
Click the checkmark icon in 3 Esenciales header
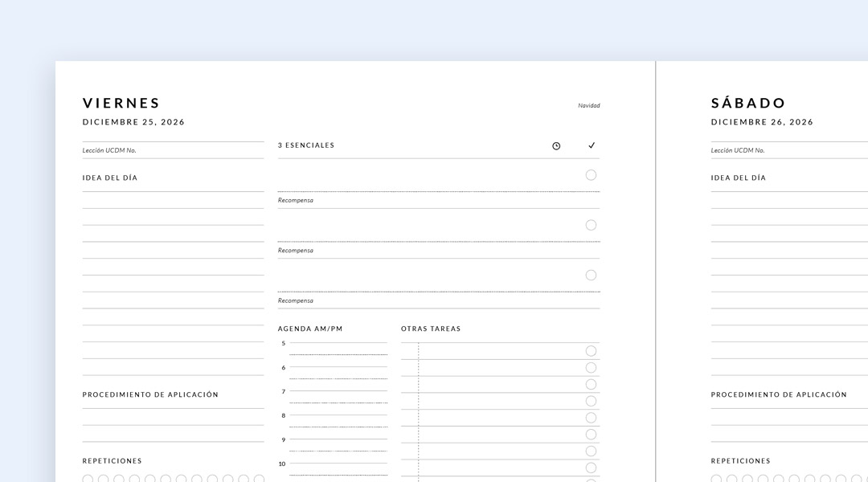592,145
